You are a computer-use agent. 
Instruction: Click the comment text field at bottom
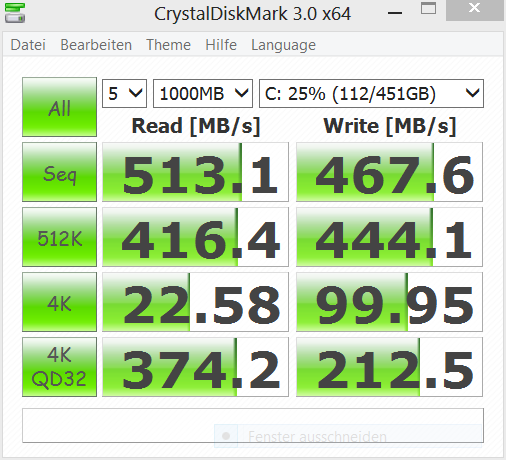click(253, 426)
